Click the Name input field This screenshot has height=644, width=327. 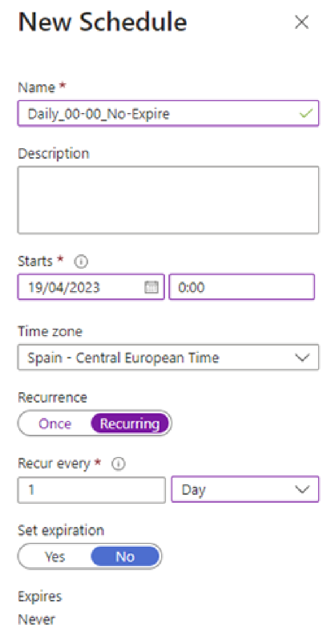pyautogui.click(x=159, y=114)
